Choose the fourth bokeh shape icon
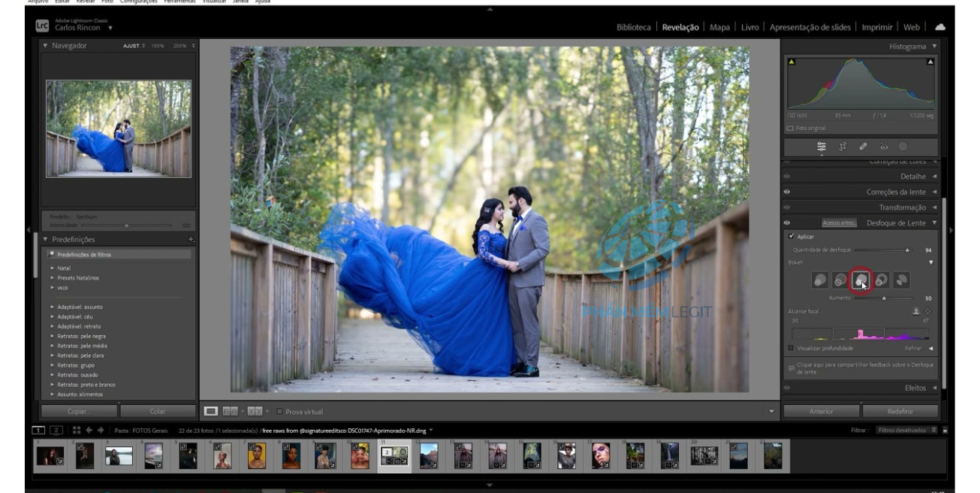980x493 pixels. tap(882, 280)
